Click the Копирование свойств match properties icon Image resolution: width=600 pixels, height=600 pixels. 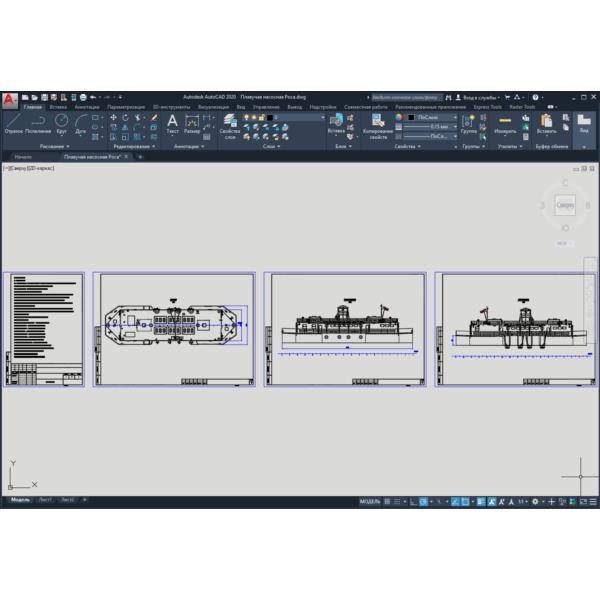(378, 127)
